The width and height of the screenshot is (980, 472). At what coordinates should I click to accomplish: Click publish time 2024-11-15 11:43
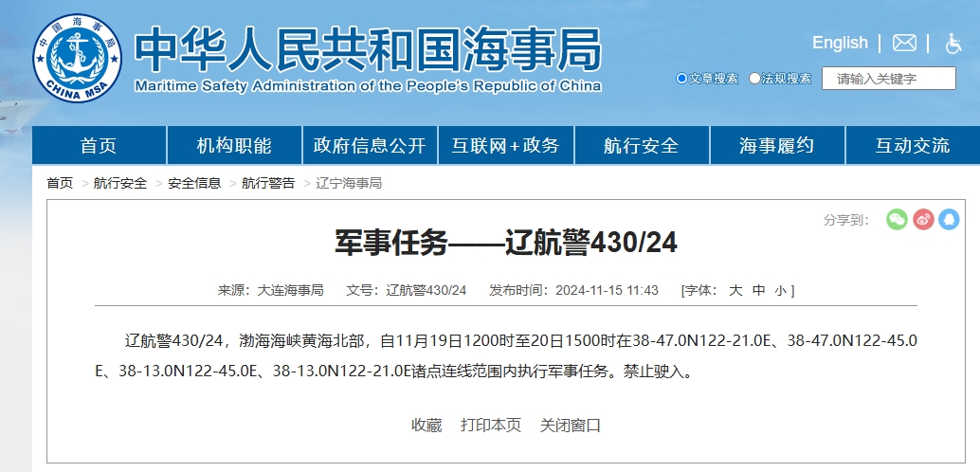click(607, 290)
